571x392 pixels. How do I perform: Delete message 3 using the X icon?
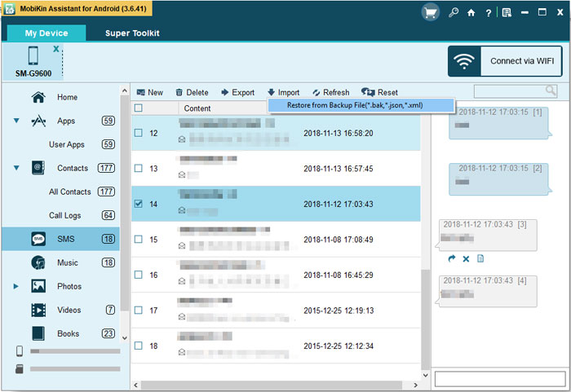tap(466, 259)
